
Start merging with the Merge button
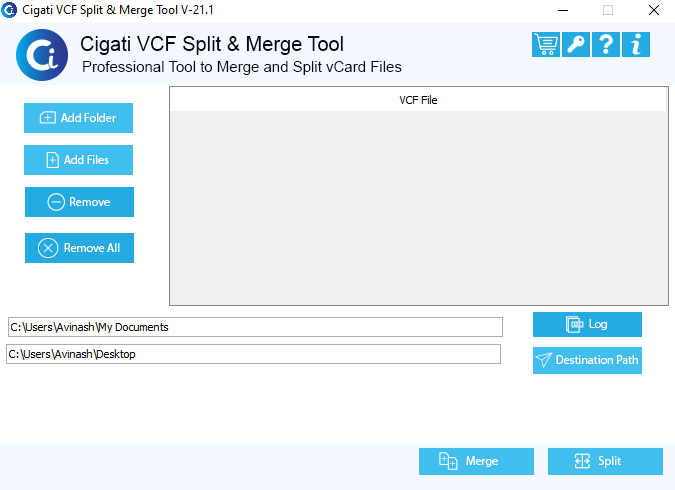click(476, 461)
